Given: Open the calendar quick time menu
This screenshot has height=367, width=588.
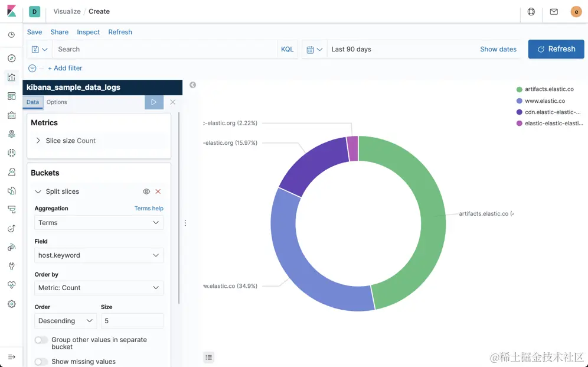Looking at the screenshot, I should (x=314, y=49).
